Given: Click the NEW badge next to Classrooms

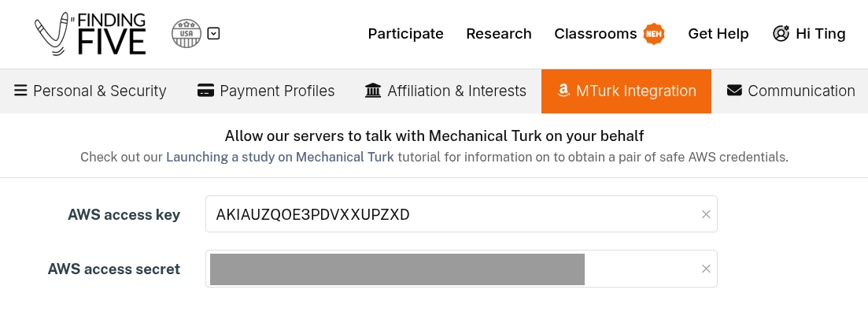Looking at the screenshot, I should (x=654, y=34).
